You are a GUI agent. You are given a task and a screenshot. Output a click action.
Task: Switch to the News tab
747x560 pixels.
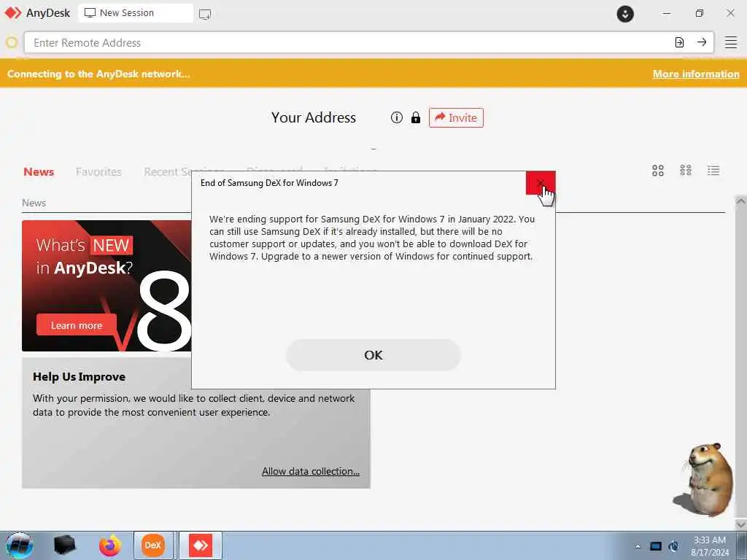click(39, 172)
